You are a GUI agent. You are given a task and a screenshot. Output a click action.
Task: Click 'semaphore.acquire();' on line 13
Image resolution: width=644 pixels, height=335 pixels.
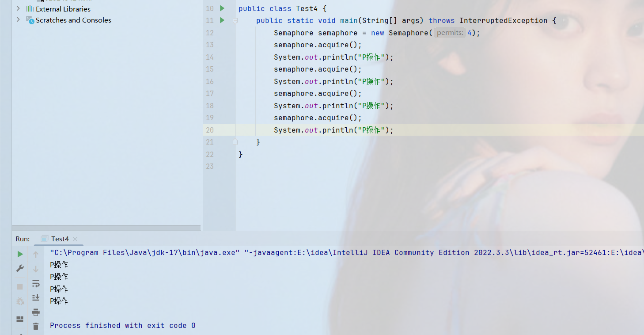tap(318, 45)
